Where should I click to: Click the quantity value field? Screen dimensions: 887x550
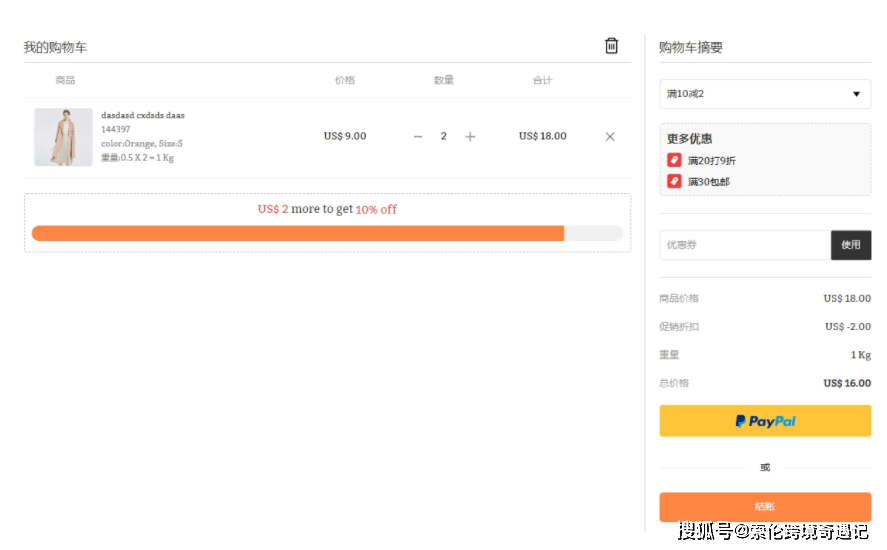444,137
